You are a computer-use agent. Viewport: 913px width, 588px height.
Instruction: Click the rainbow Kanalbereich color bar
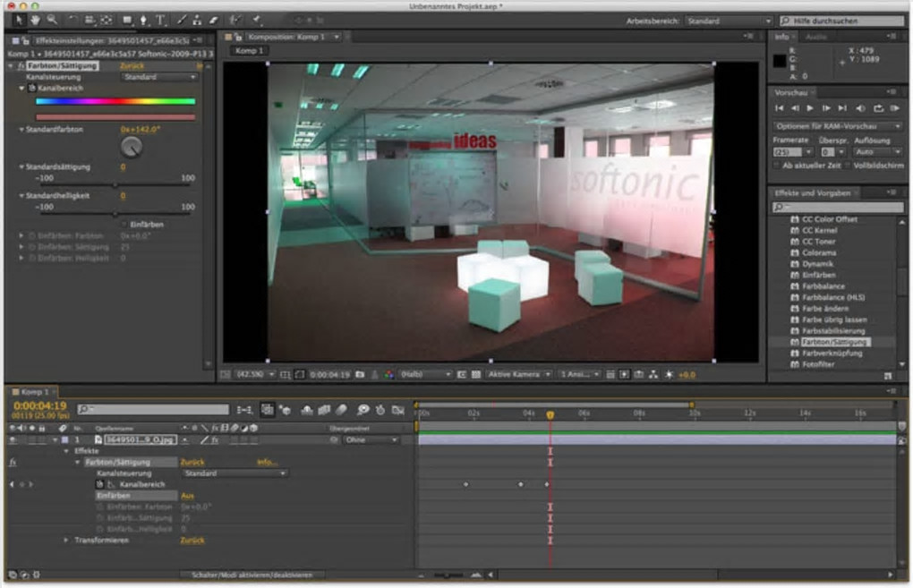click(115, 101)
